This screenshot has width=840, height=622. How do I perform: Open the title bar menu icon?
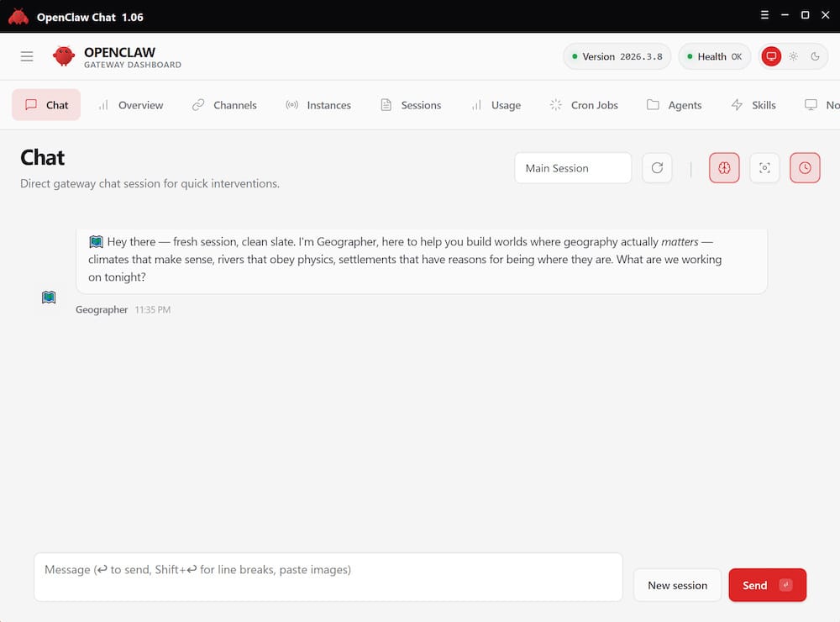point(764,14)
